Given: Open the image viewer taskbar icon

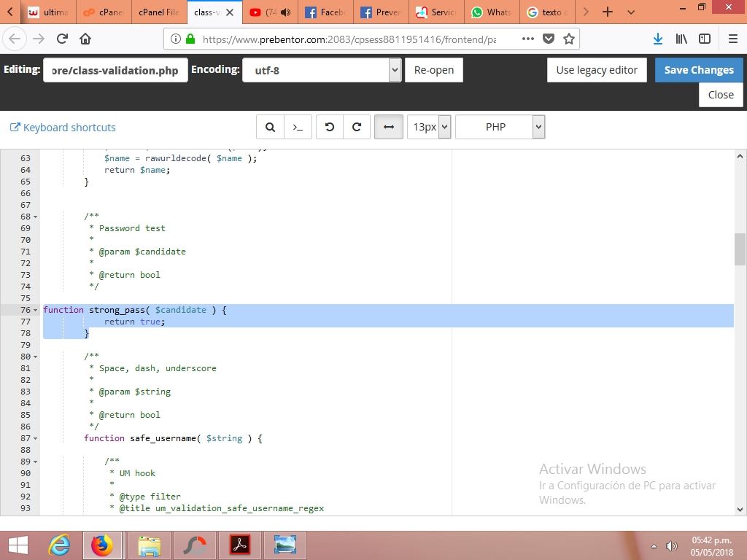Looking at the screenshot, I should (x=285, y=545).
